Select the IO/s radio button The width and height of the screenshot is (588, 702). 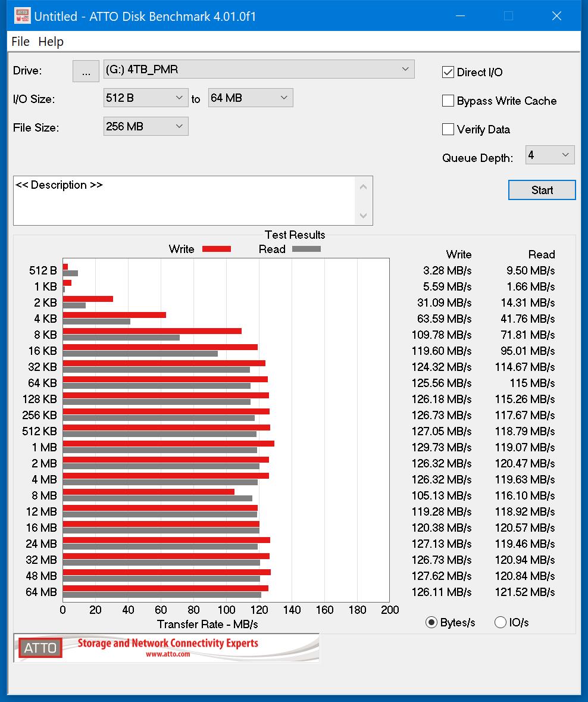[501, 622]
